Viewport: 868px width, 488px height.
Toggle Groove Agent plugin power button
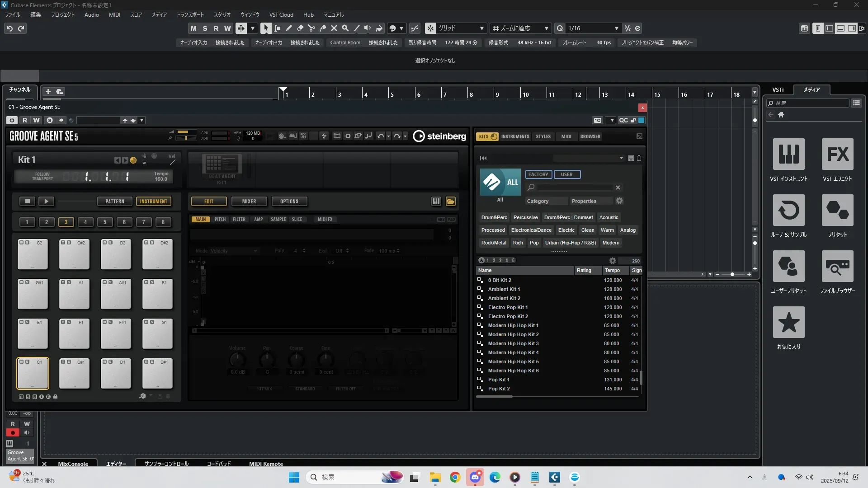(x=12, y=120)
